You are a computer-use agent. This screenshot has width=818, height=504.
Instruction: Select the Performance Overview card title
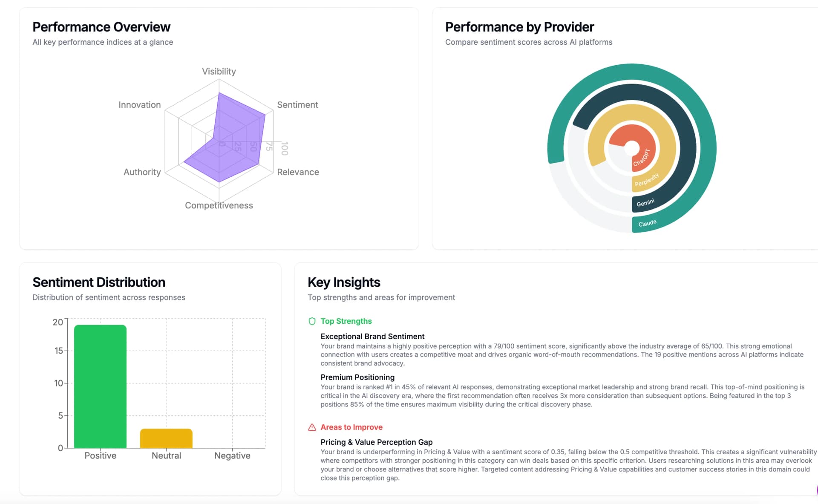click(x=101, y=26)
